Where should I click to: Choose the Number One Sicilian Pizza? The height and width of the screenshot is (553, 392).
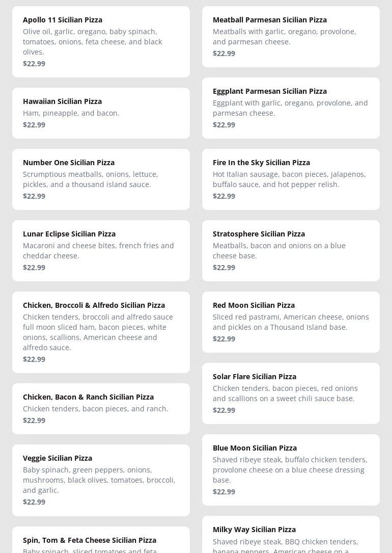pos(101,179)
